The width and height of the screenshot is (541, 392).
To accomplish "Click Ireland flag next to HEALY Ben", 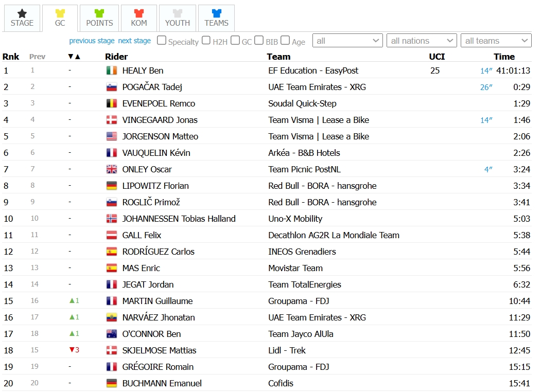I will (112, 70).
